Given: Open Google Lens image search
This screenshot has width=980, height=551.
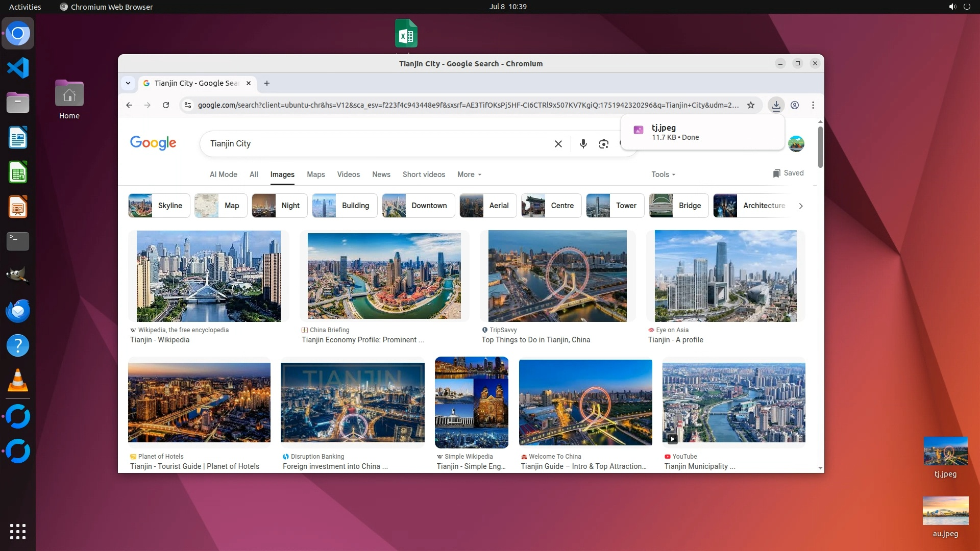Looking at the screenshot, I should 603,144.
